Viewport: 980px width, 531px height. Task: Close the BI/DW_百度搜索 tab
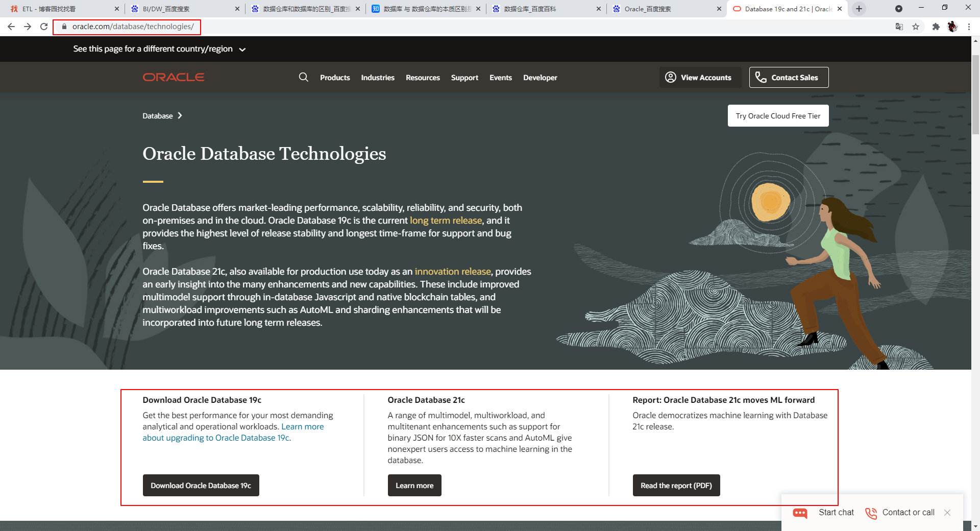pos(237,9)
